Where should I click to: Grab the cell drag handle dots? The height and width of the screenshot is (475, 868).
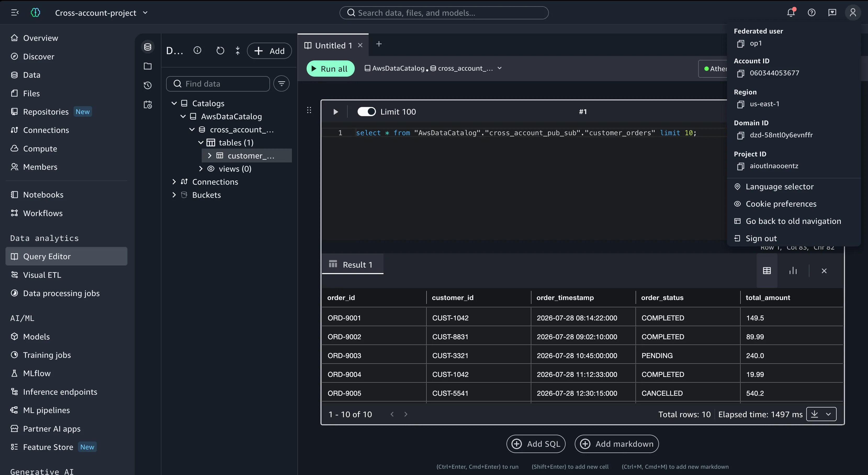pos(309,110)
